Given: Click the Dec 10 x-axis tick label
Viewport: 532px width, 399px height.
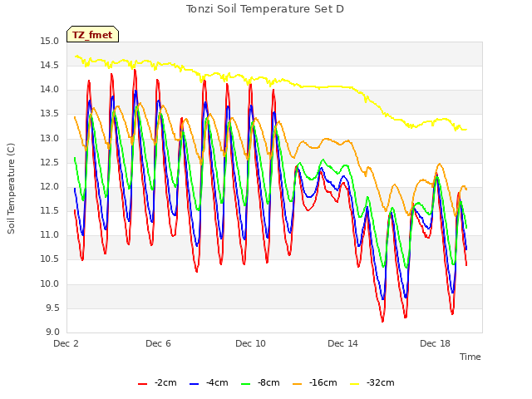Looking at the screenshot, I should pos(250,343).
